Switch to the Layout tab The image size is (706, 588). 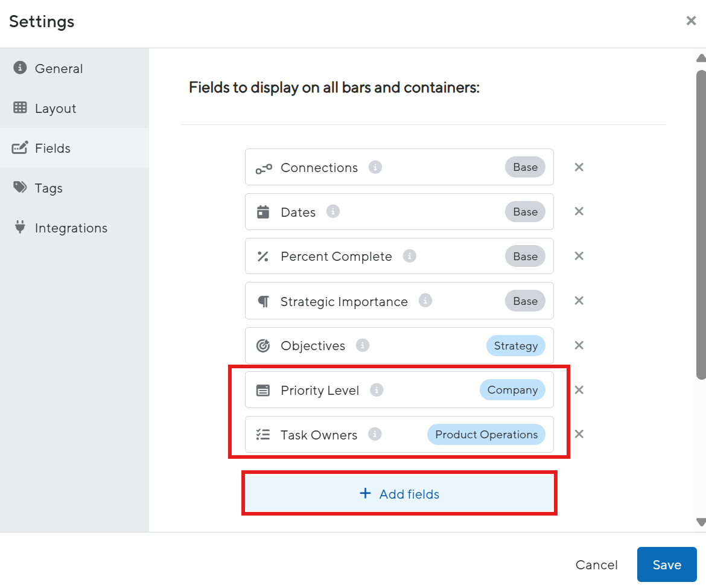tap(55, 109)
